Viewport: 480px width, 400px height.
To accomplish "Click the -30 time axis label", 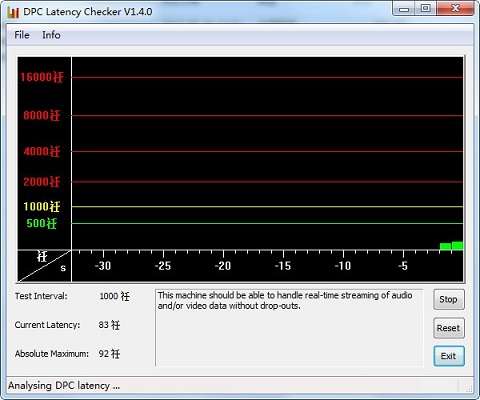I will [x=103, y=266].
